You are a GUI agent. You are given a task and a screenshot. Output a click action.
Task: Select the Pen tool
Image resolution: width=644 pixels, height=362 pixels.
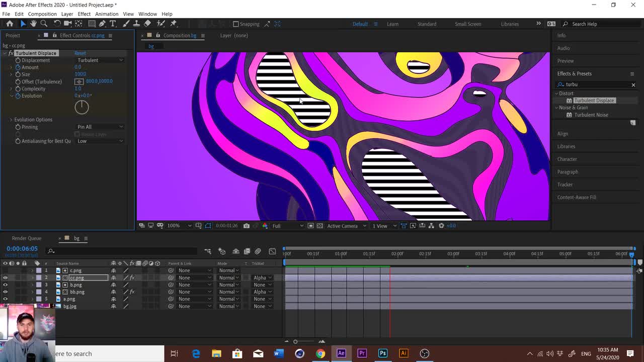point(102,24)
